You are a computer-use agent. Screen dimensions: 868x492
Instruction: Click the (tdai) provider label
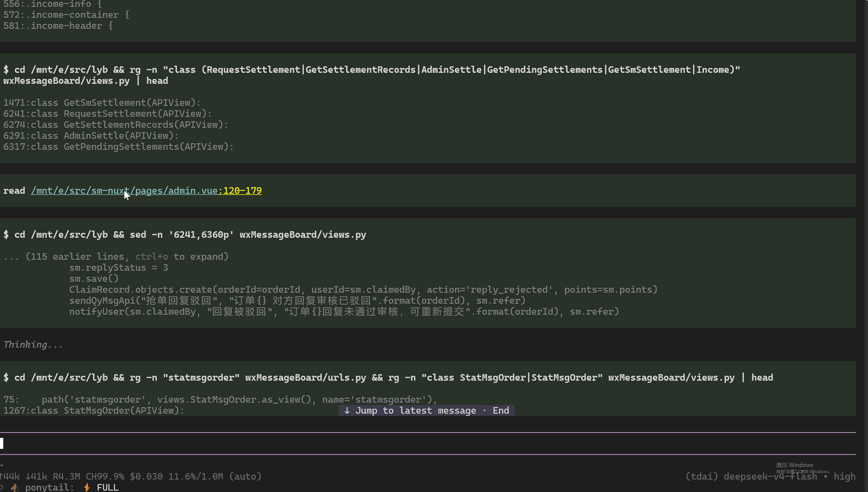(702, 476)
